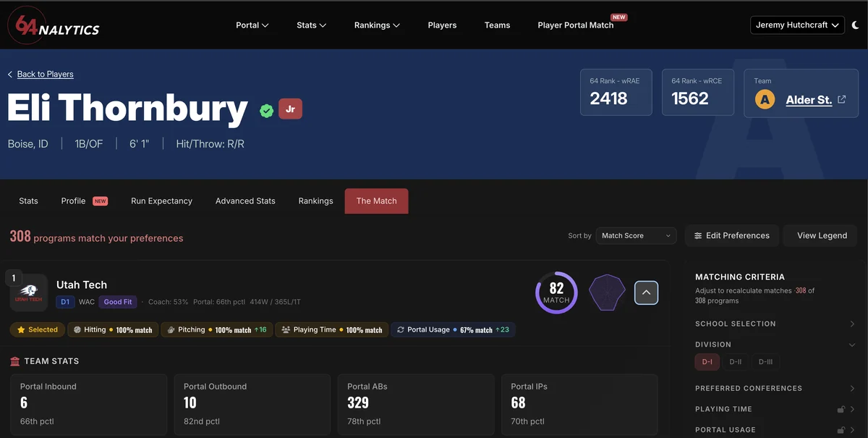Switch to the Rankings tab
This screenshot has width=868, height=438.
(315, 201)
